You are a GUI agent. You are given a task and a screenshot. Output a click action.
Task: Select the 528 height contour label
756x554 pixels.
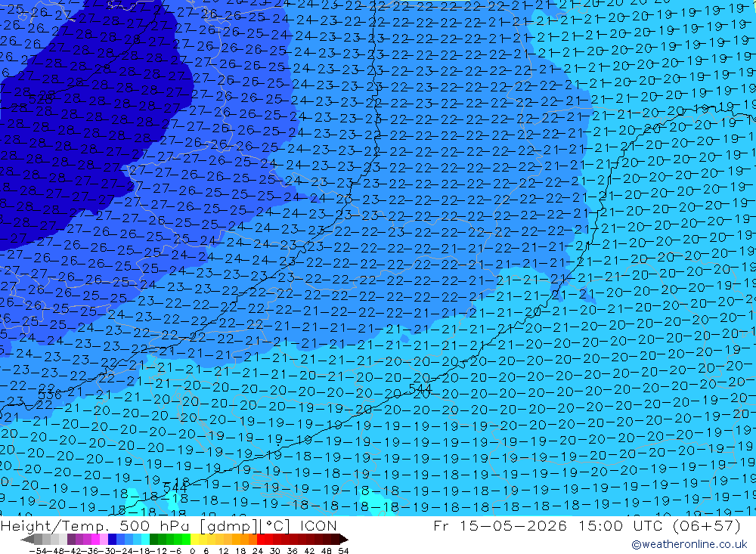41,99
